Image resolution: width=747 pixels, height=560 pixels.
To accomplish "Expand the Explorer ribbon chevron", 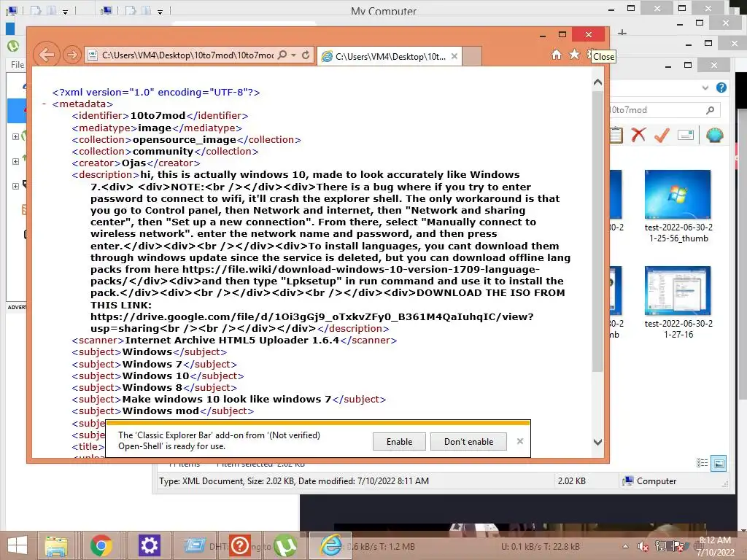I will (705, 87).
